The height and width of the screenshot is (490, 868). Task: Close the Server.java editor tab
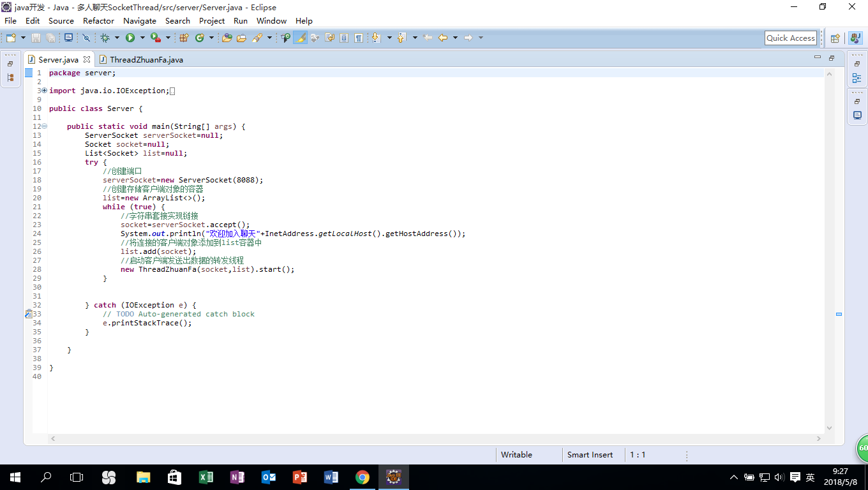coord(87,59)
